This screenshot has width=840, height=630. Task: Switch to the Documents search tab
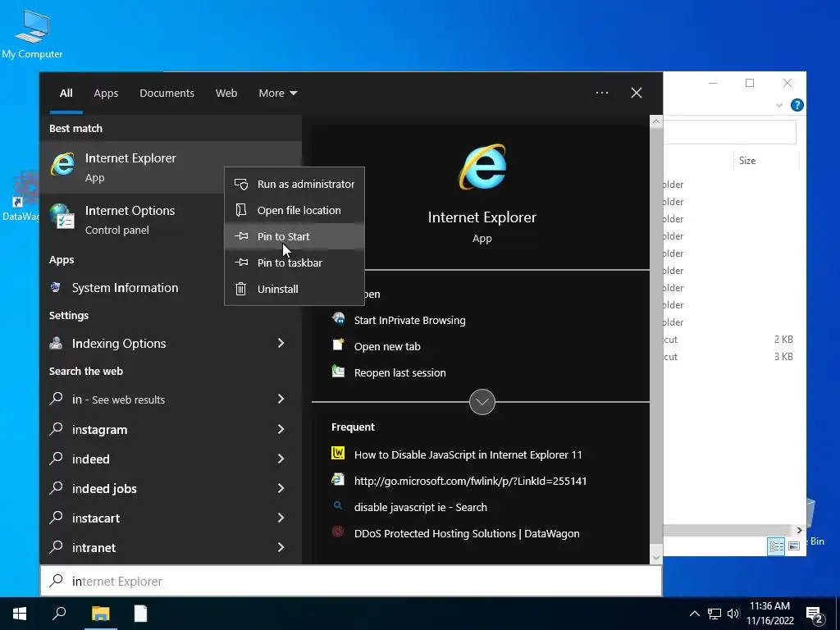click(167, 94)
